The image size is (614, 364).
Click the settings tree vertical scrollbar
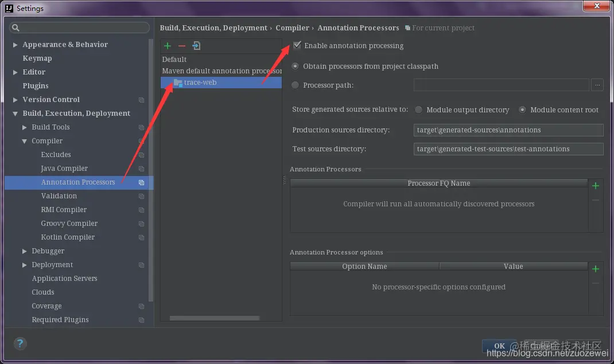[151, 170]
